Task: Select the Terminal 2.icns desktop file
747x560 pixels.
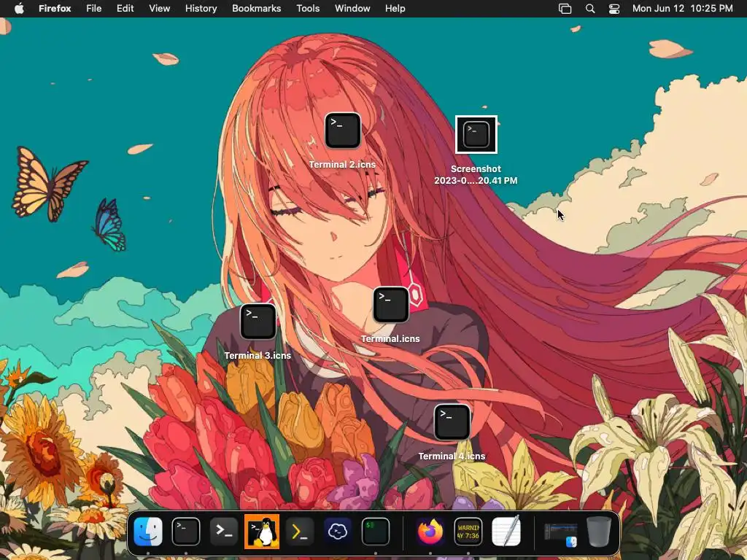Action: pos(343,131)
